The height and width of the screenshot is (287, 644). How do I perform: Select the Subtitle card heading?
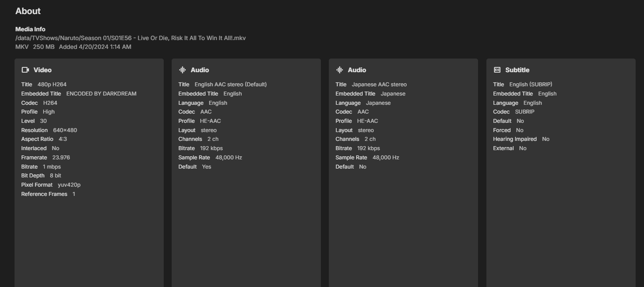517,70
